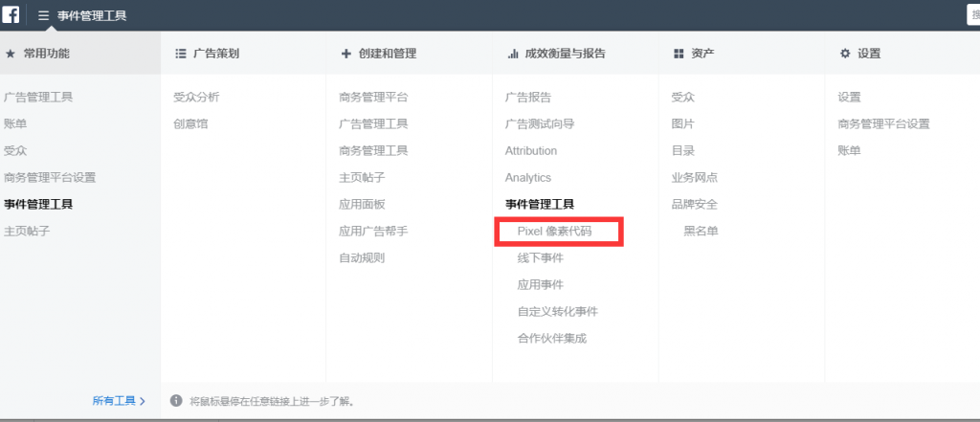Open 广告管理工具 under 创建和管理
The width and height of the screenshot is (980, 422).
click(x=374, y=123)
